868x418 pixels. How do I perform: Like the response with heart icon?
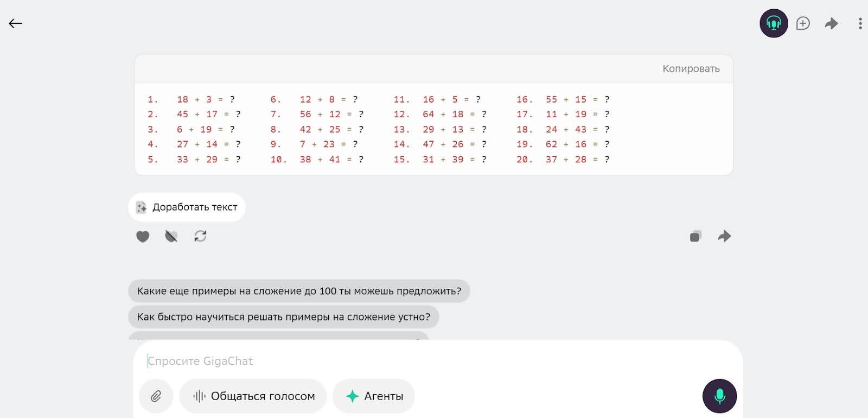(143, 236)
